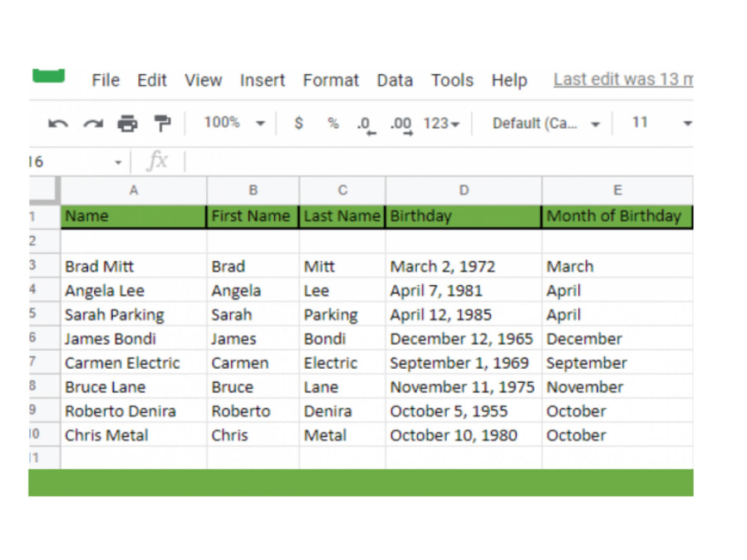Select cell Carmen Electric
The width and height of the screenshot is (747, 560).
(x=134, y=364)
